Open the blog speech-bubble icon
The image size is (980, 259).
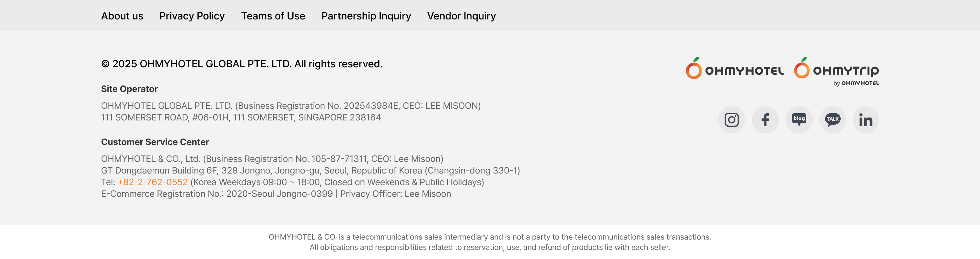pos(799,120)
